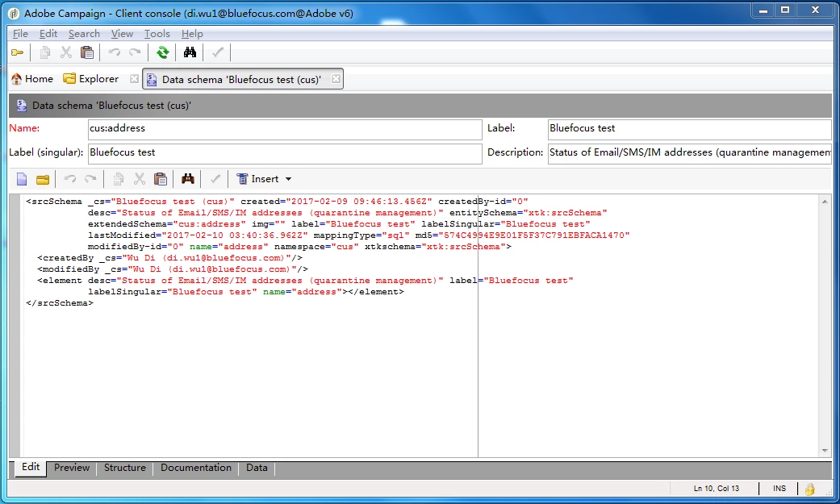Click the editor scrollbar up arrow

coord(825,202)
